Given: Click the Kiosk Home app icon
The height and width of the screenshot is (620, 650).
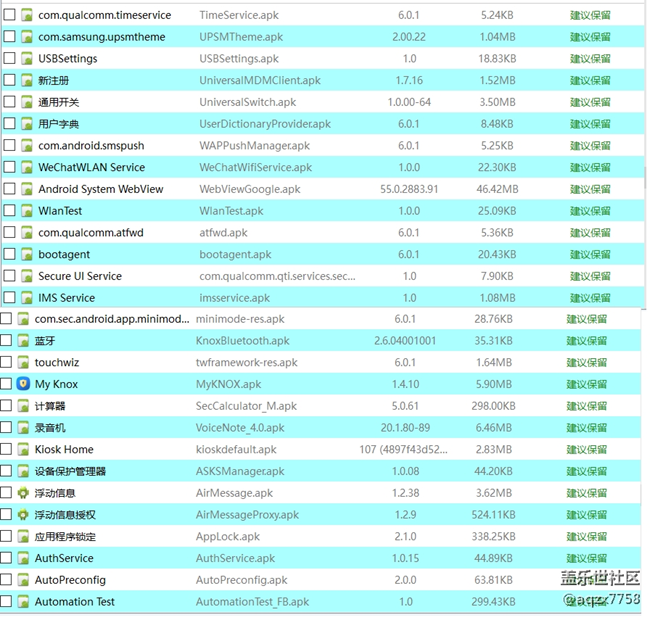Looking at the screenshot, I should tap(23, 450).
